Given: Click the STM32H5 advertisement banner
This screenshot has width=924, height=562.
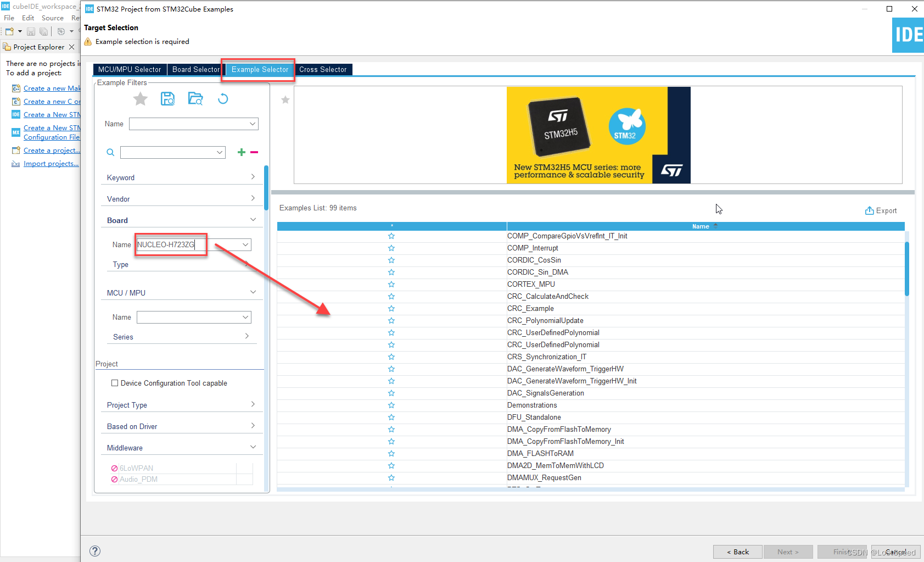Looking at the screenshot, I should click(598, 135).
